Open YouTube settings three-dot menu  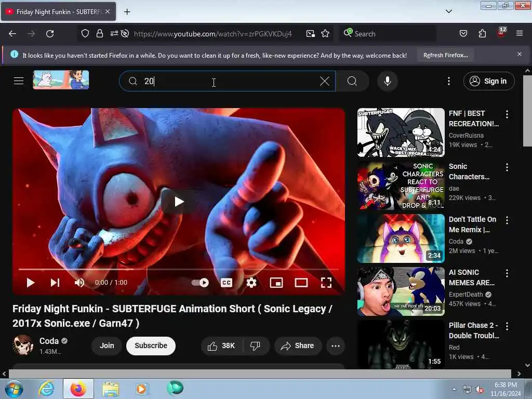tap(449, 81)
